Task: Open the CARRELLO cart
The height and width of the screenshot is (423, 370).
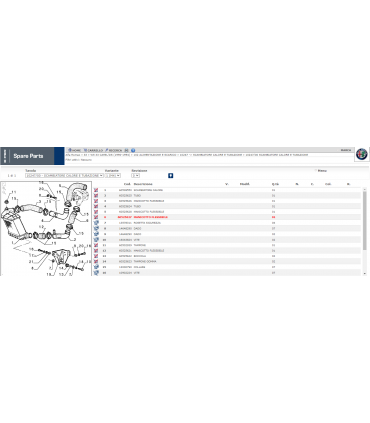Action: pos(93,150)
